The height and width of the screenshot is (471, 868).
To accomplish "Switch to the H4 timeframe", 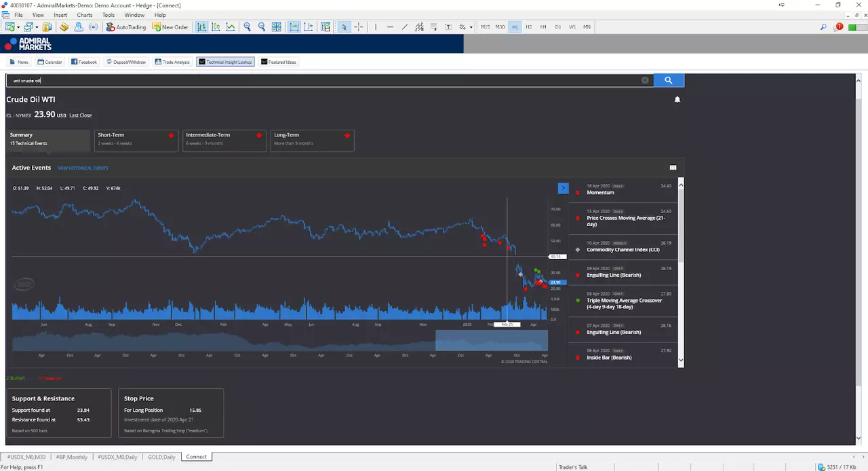I will pos(543,27).
